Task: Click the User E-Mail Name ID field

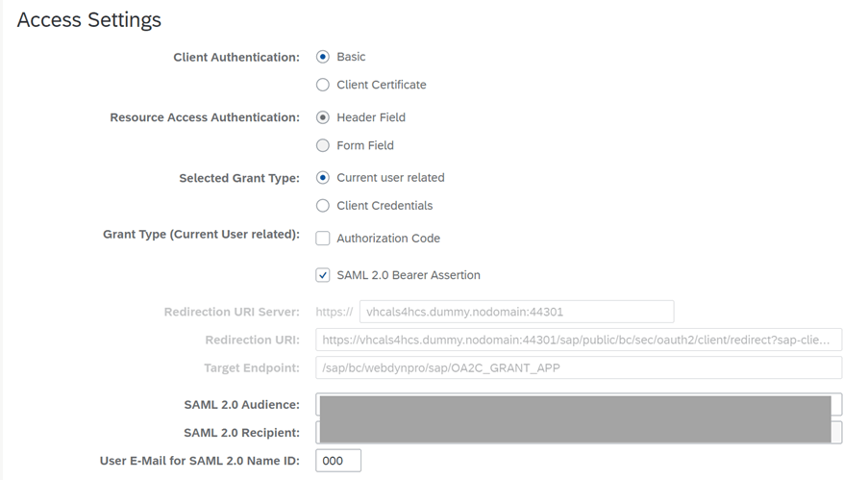Action: tap(338, 461)
